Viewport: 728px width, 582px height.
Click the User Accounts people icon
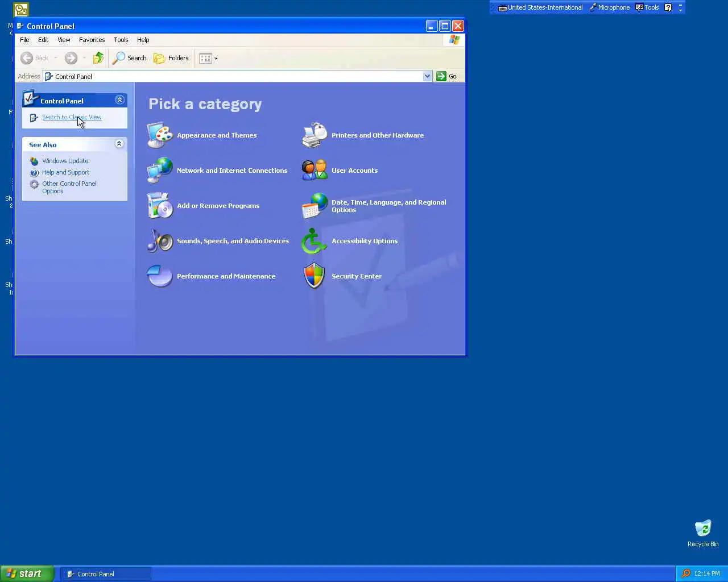pos(315,171)
